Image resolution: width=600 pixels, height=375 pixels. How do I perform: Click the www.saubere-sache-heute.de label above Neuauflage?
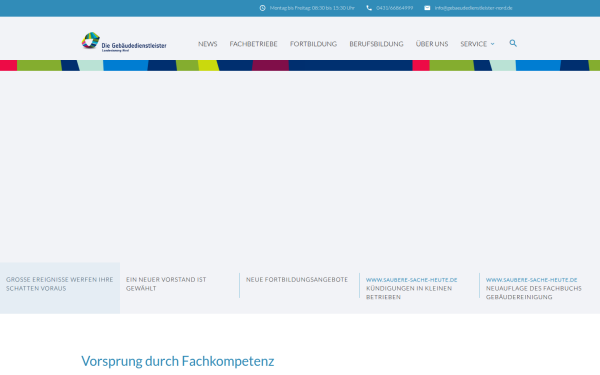(x=532, y=280)
